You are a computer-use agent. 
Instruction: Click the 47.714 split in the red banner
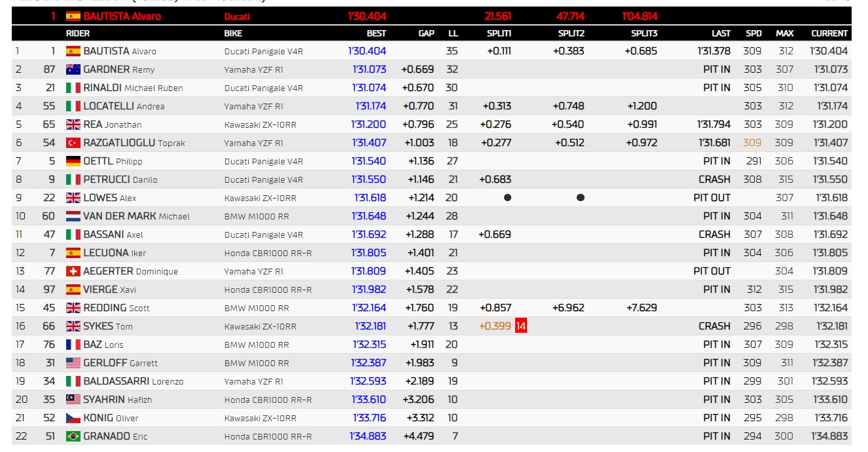pos(571,16)
